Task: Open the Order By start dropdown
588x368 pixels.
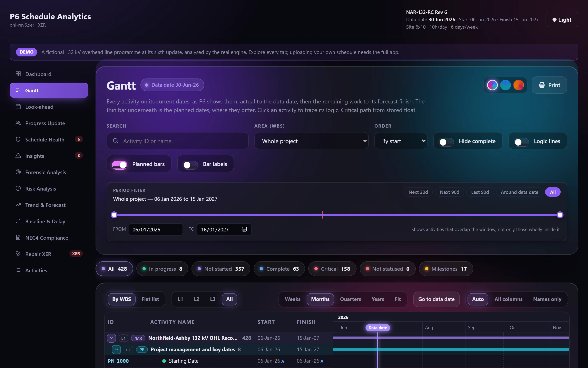Action: pyautogui.click(x=401, y=141)
